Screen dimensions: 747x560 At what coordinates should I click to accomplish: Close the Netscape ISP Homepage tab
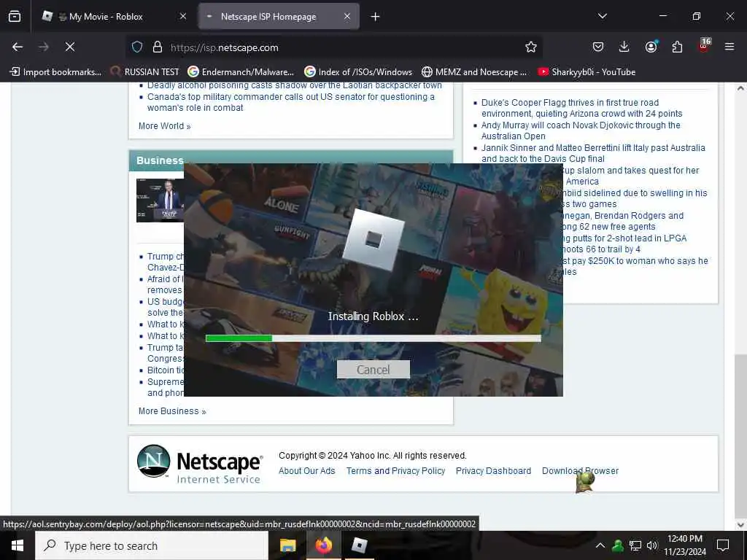click(x=347, y=17)
